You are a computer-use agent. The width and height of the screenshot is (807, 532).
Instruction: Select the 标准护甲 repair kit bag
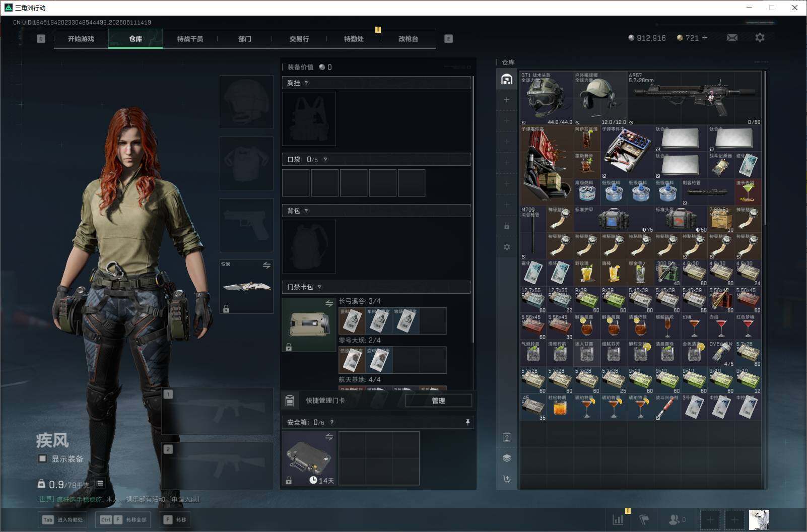(x=614, y=219)
